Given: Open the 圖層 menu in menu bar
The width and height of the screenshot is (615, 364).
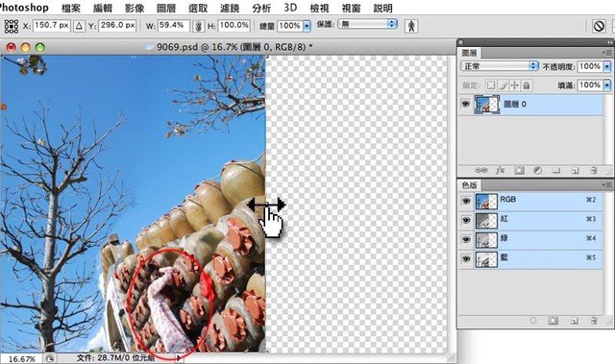Looking at the screenshot, I should [x=166, y=8].
